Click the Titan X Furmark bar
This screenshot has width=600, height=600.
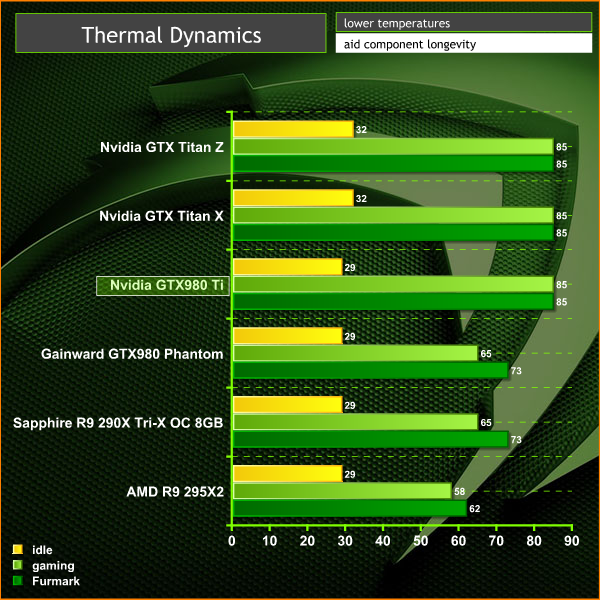393,233
